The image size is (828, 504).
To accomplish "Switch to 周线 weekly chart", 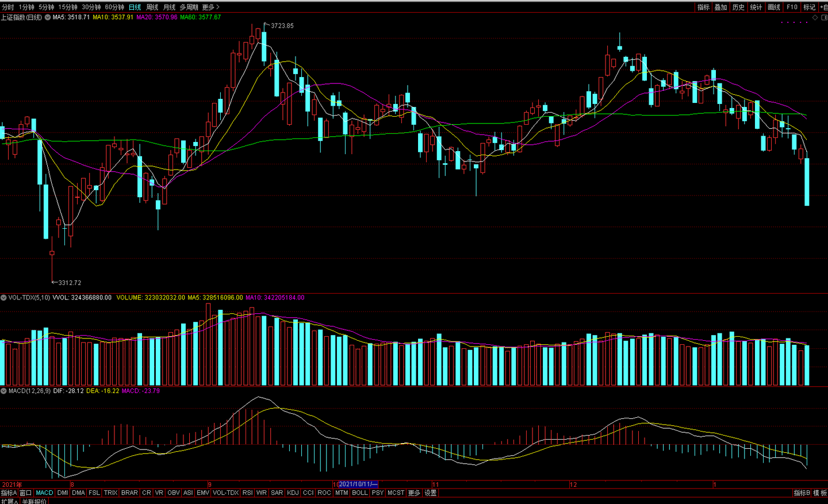I will click(x=152, y=7).
